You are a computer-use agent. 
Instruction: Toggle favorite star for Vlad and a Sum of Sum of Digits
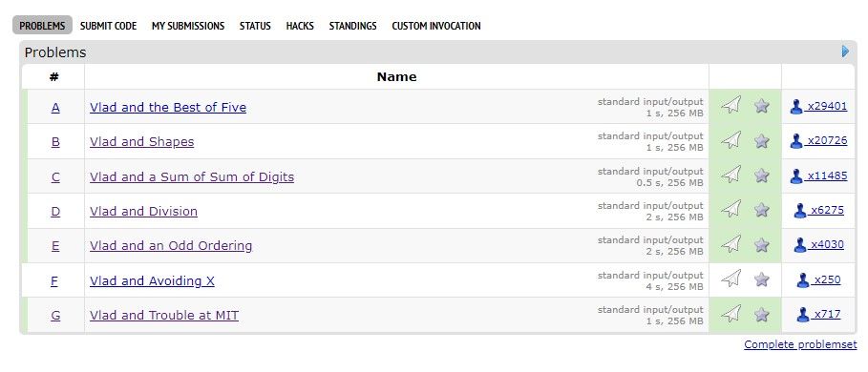tap(762, 176)
